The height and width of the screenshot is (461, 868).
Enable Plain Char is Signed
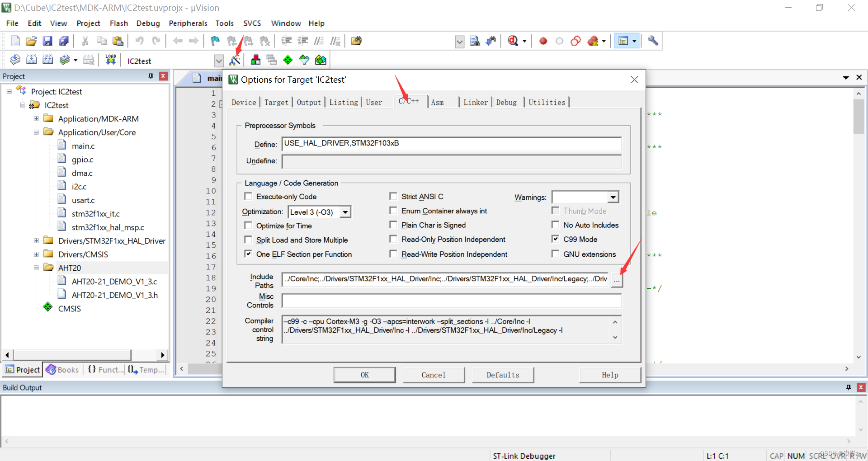point(393,225)
